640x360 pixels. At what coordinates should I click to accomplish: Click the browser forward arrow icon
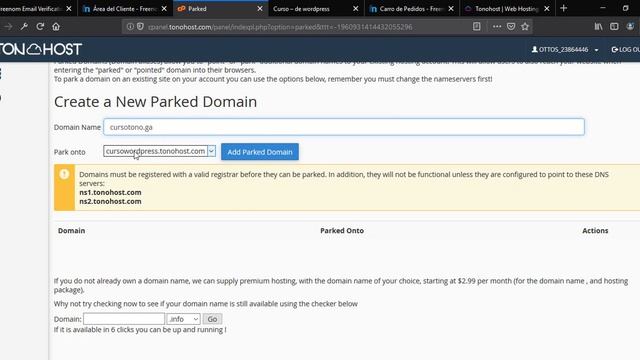click(x=8, y=27)
